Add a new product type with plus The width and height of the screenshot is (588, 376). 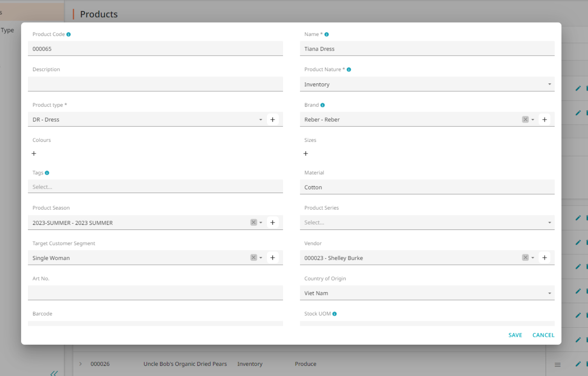click(x=272, y=119)
